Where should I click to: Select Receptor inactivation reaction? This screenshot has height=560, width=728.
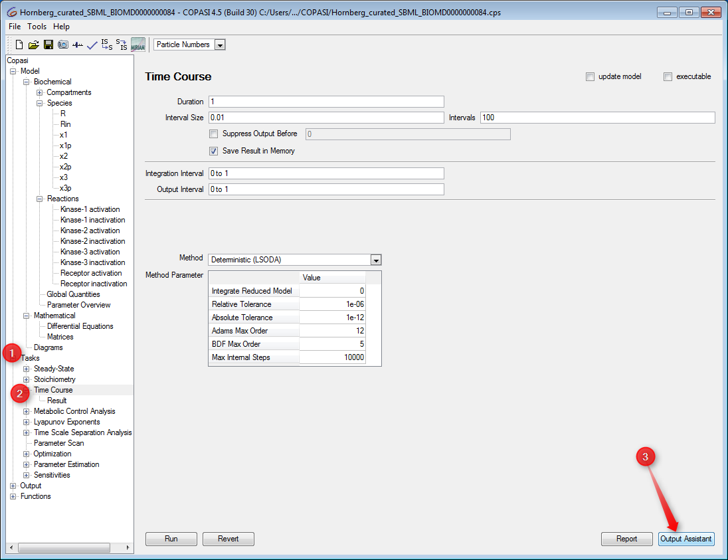[x=94, y=284]
